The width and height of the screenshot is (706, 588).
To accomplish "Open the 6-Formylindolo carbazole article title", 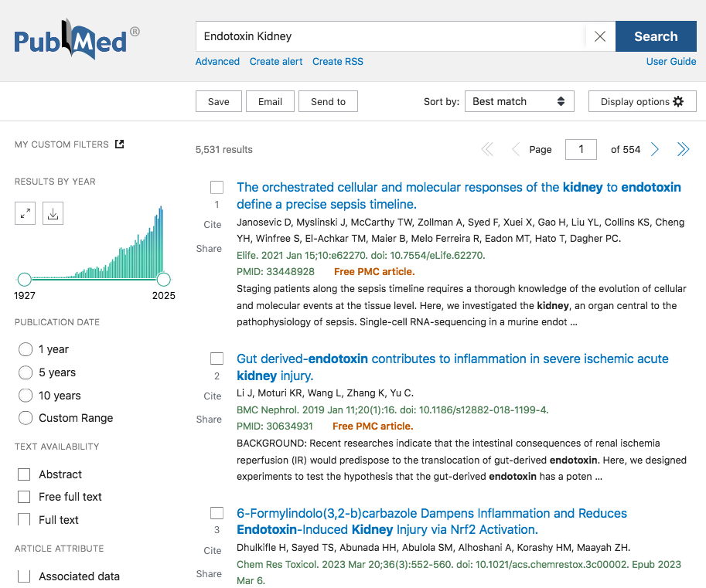I will click(x=431, y=522).
